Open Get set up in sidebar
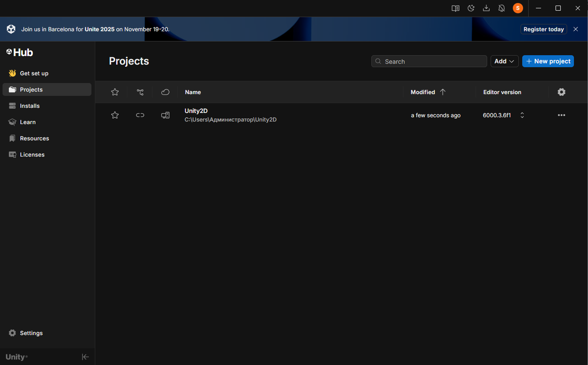Image resolution: width=588 pixels, height=365 pixels. pos(47,73)
